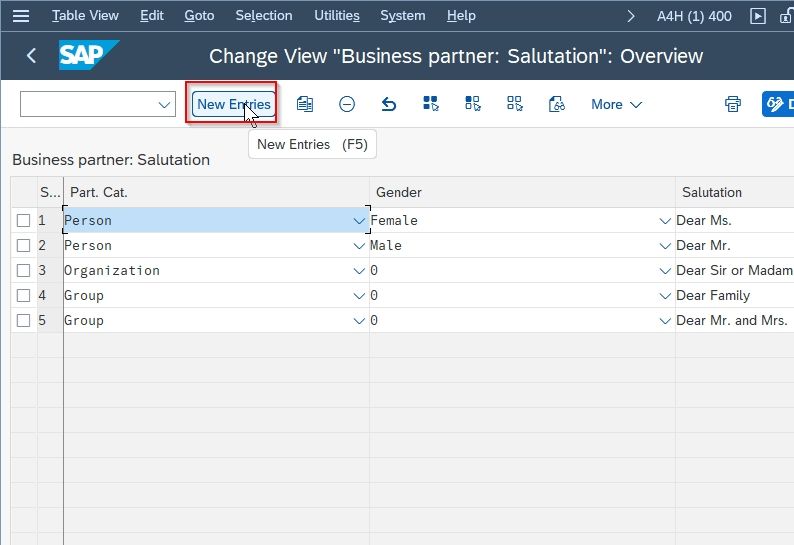Check the row 5 Group checkbox

coord(23,321)
